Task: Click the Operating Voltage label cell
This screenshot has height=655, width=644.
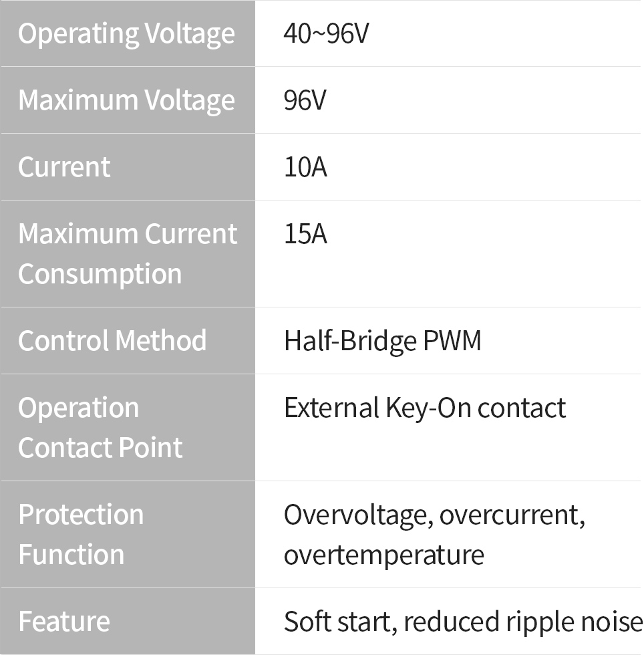Action: pyautogui.click(x=126, y=33)
